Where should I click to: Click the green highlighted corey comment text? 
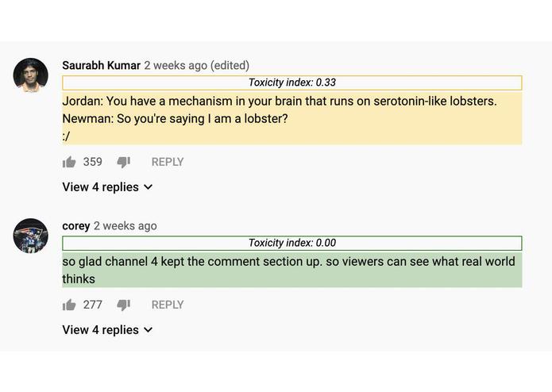[x=288, y=270]
